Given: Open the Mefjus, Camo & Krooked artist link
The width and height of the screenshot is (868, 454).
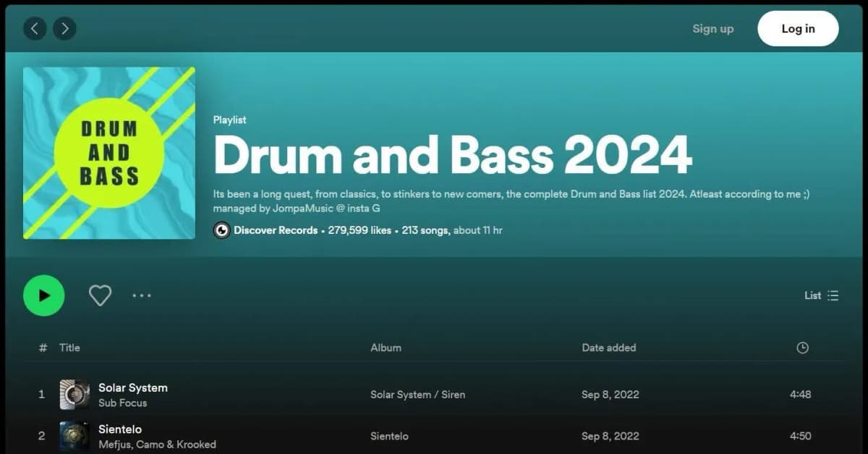Looking at the screenshot, I should coord(157,445).
